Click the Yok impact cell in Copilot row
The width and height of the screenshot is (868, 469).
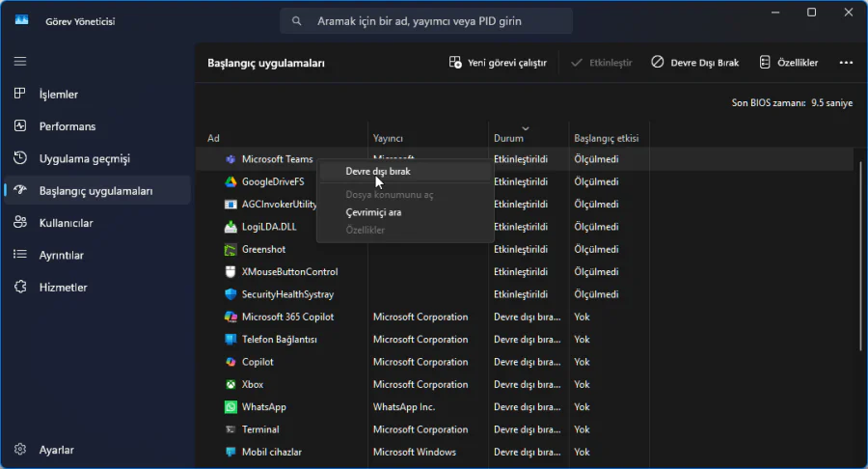coord(582,362)
